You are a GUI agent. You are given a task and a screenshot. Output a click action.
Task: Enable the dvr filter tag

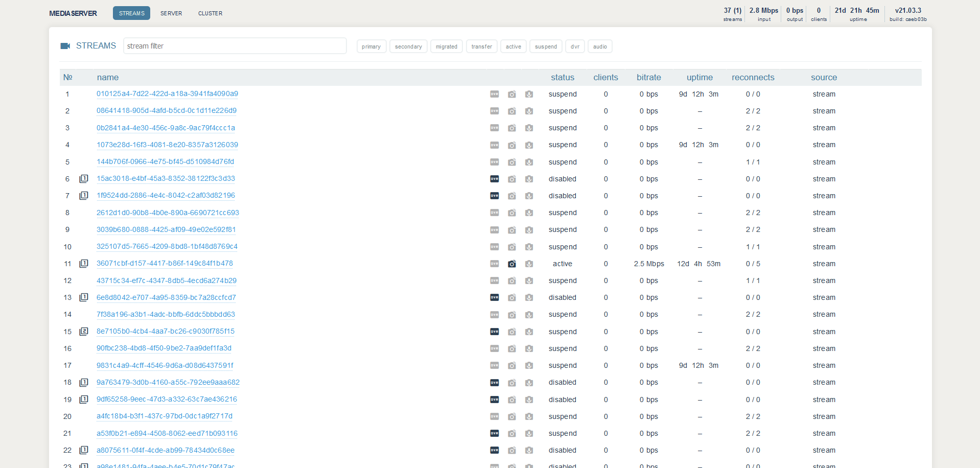pyautogui.click(x=575, y=46)
